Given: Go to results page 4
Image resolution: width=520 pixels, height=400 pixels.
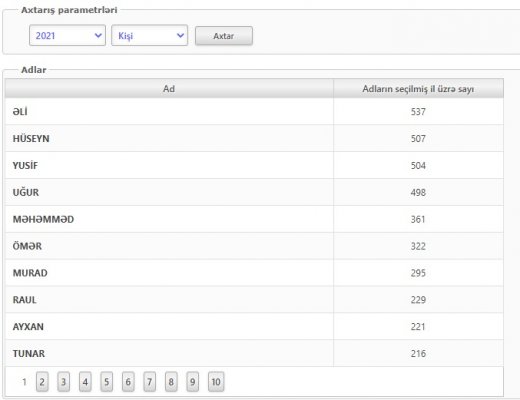Looking at the screenshot, I should tap(85, 382).
